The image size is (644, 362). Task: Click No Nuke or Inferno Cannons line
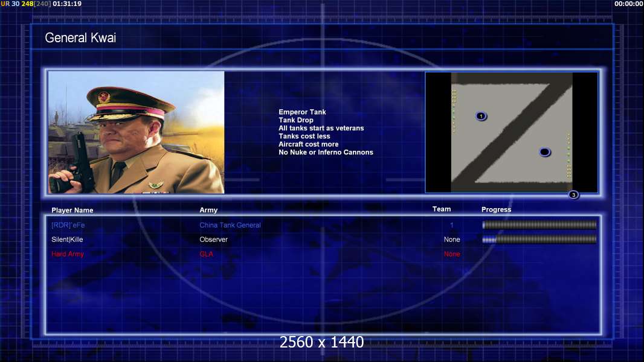click(x=326, y=152)
